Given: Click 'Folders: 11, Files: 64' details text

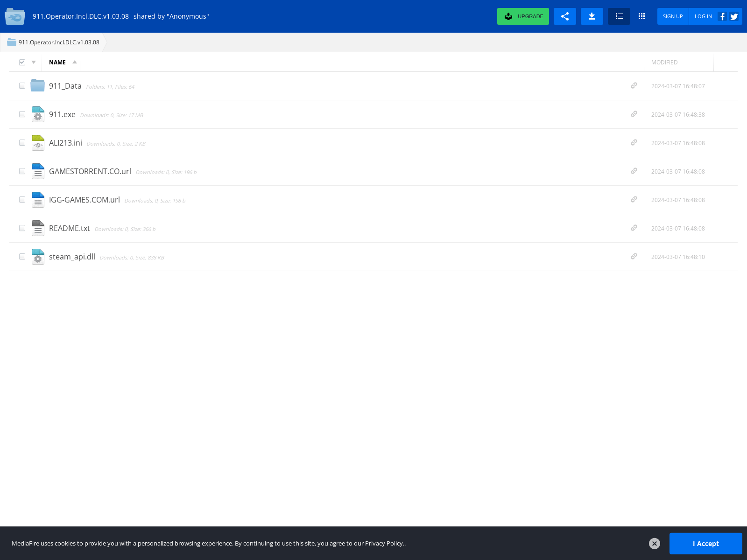Looking at the screenshot, I should (x=110, y=87).
